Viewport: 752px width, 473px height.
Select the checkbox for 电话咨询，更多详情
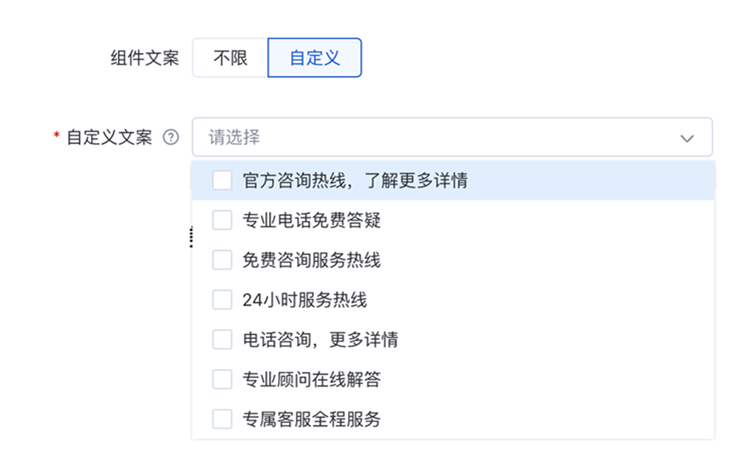(222, 340)
